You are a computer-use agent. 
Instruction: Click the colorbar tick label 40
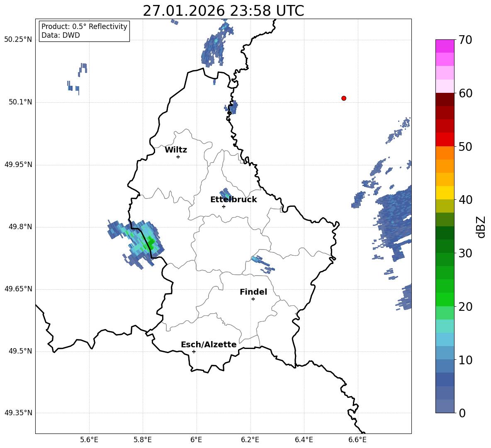pyautogui.click(x=465, y=200)
